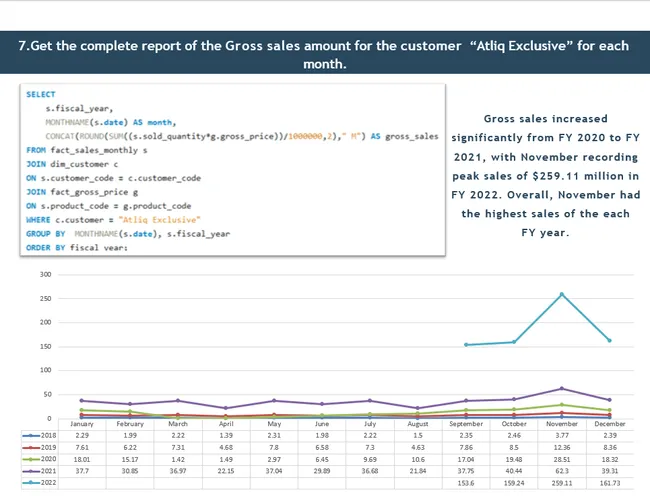Click the FROM fact_sales_monthly s line
The height and width of the screenshot is (502, 650).
point(87,150)
